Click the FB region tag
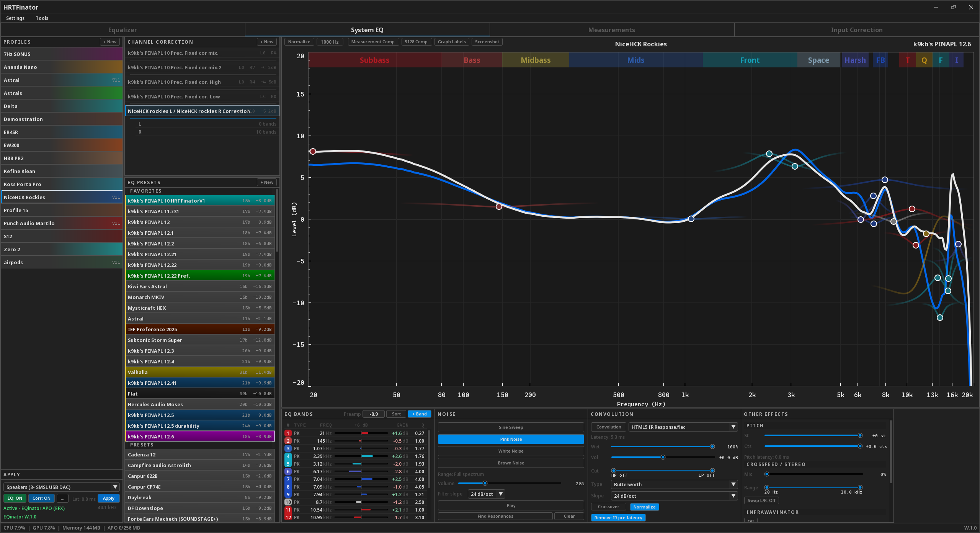This screenshot has height=533, width=980. pos(880,60)
